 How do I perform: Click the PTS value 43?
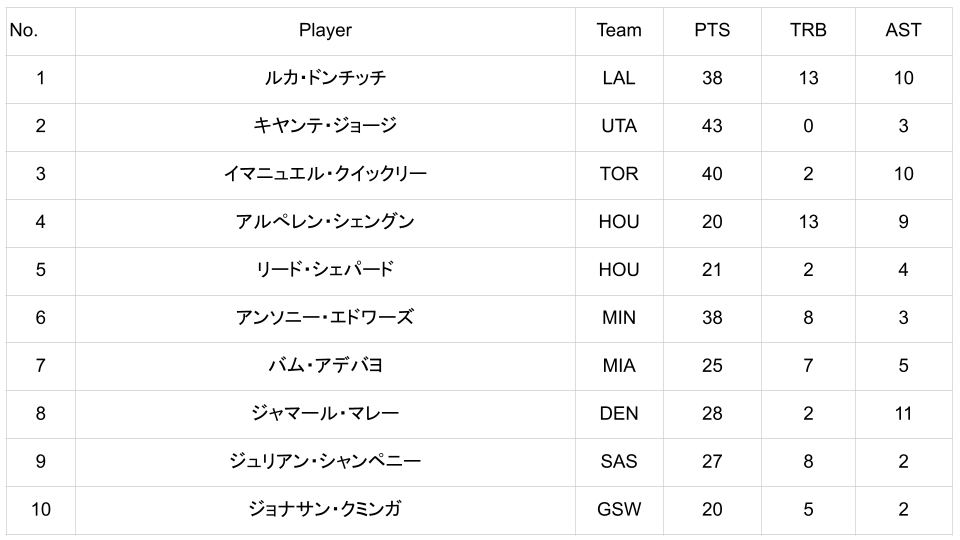712,126
